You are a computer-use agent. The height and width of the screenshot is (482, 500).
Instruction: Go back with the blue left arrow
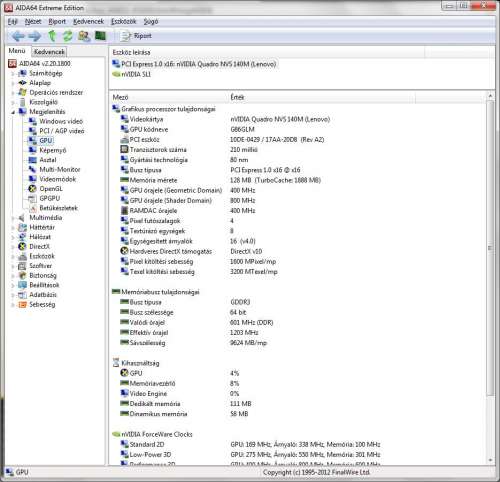point(18,36)
